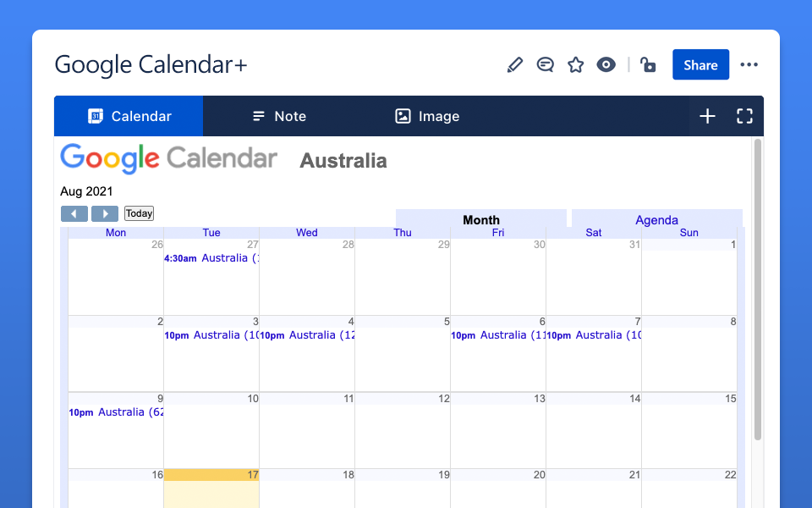812x508 pixels.
Task: Open page restrictions lock icon
Action: [647, 65]
